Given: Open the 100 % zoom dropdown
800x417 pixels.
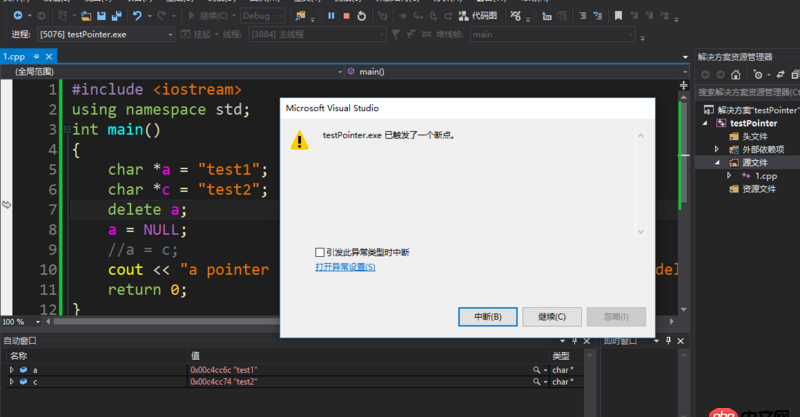Looking at the screenshot, I should click(x=38, y=322).
